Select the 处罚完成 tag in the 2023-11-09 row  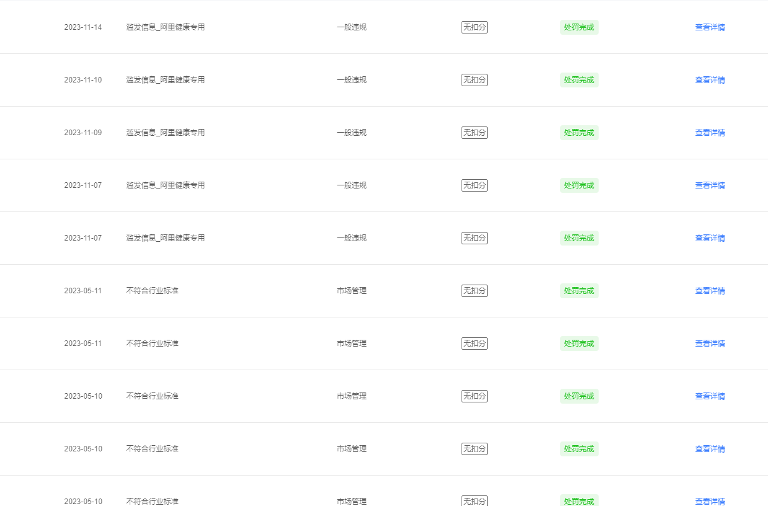point(579,133)
